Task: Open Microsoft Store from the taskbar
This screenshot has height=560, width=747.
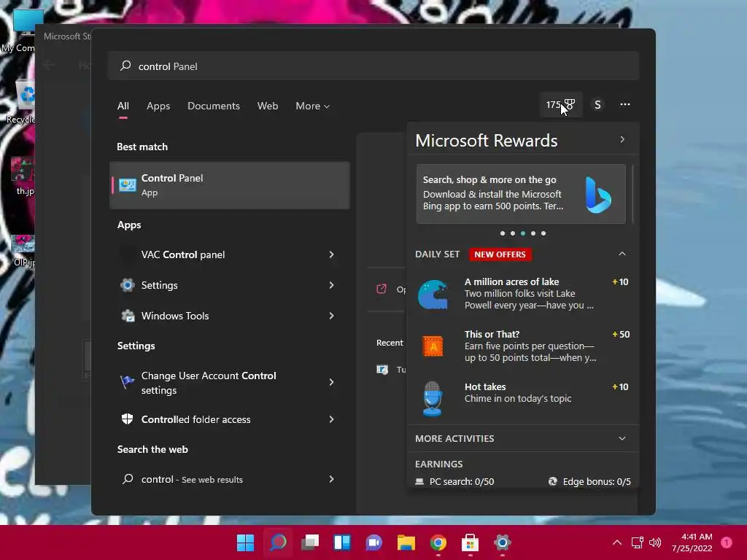Action: pos(471,542)
